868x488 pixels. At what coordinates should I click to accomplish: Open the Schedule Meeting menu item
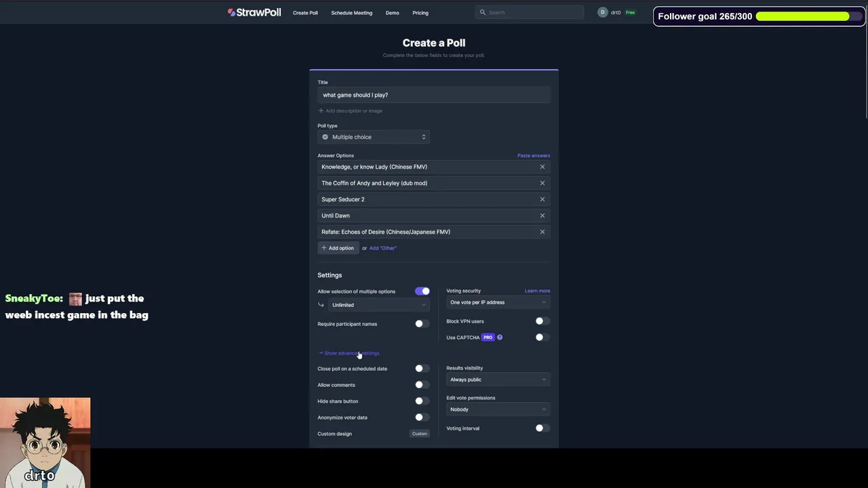coord(351,13)
